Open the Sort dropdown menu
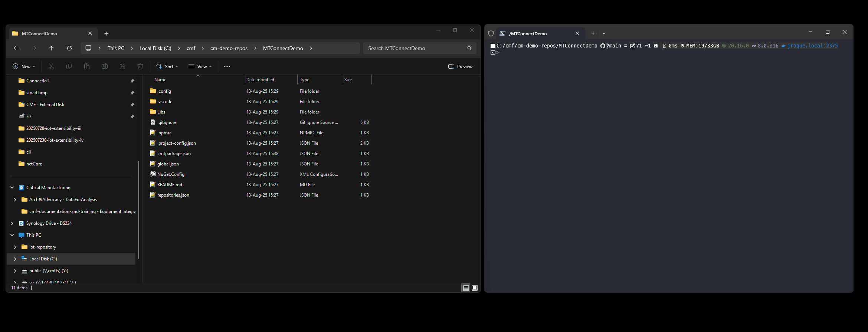Image resolution: width=868 pixels, height=332 pixels. 167,66
